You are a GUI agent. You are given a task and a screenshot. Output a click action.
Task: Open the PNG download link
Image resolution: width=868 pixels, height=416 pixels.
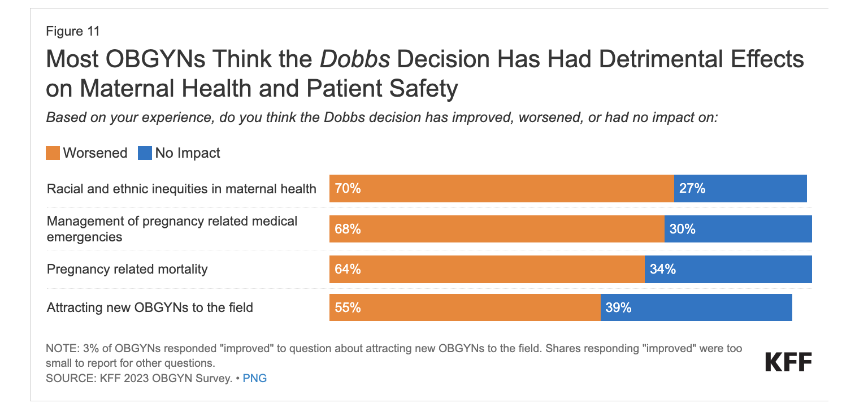click(x=254, y=379)
